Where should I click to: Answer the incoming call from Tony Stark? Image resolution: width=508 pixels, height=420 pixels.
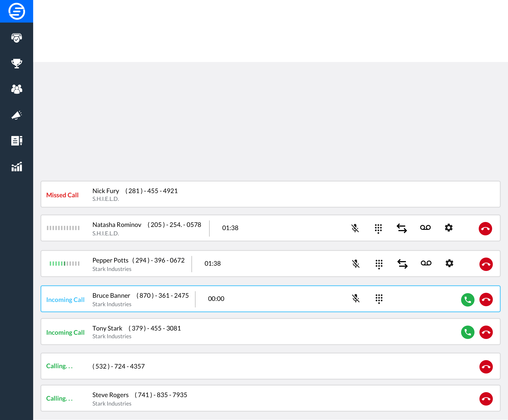(468, 332)
